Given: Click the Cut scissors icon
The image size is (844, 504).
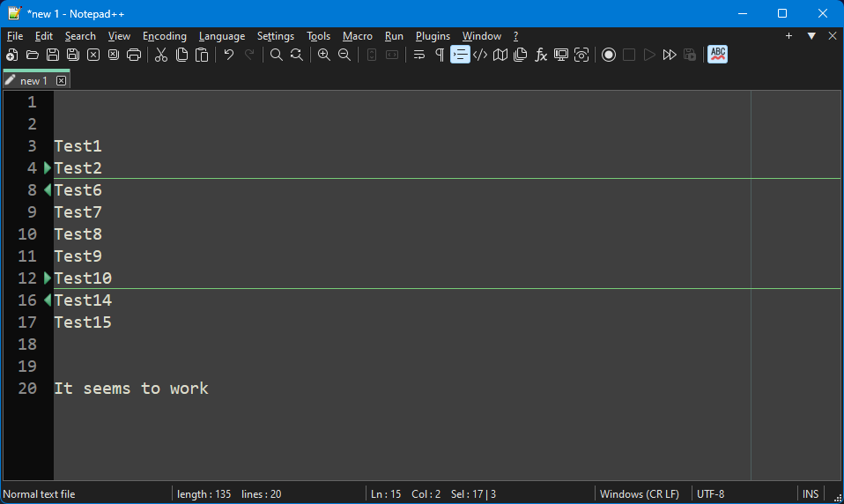Looking at the screenshot, I should tap(161, 55).
